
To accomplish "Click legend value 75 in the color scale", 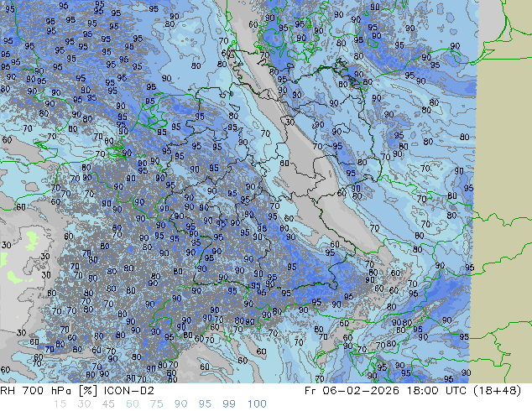I will click(156, 404).
